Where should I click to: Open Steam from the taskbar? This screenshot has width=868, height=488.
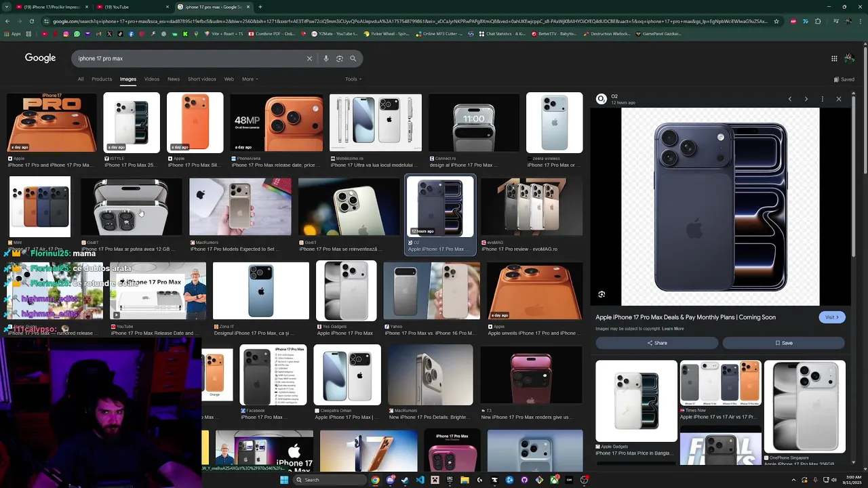[405, 480]
